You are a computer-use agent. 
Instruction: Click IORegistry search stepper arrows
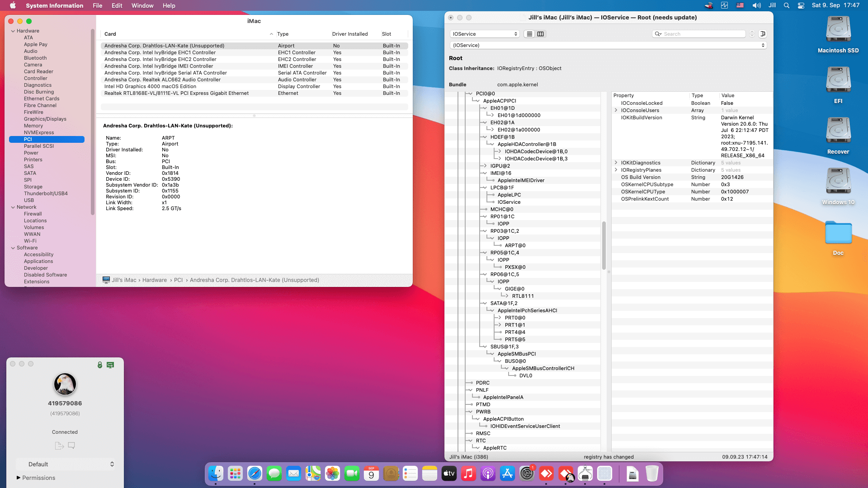[x=752, y=34]
